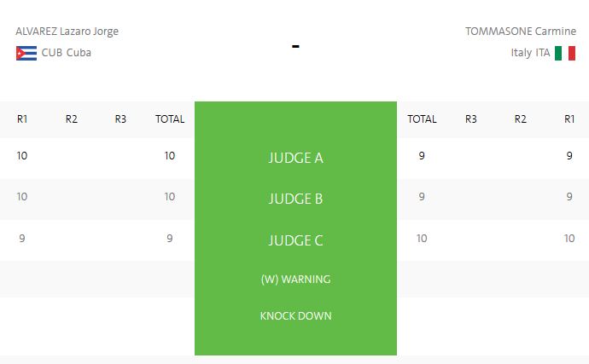Select the KNOCK DOWN row label
The height and width of the screenshot is (364, 589).
295,316
